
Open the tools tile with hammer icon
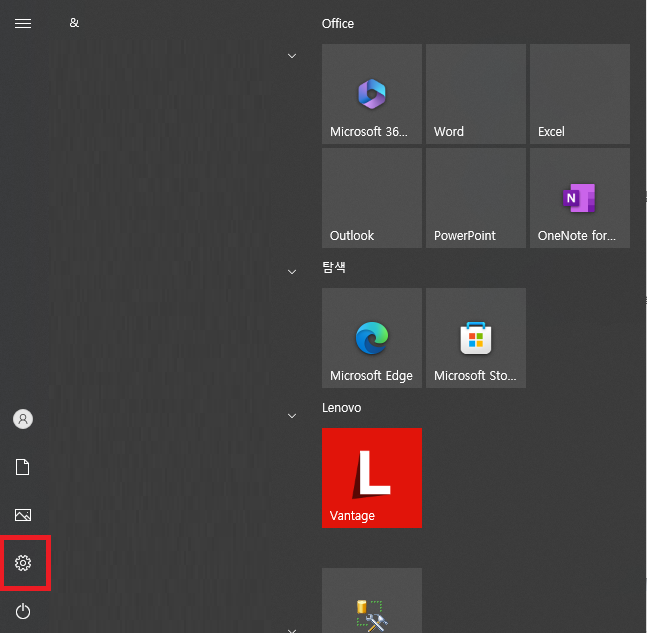(x=372, y=600)
